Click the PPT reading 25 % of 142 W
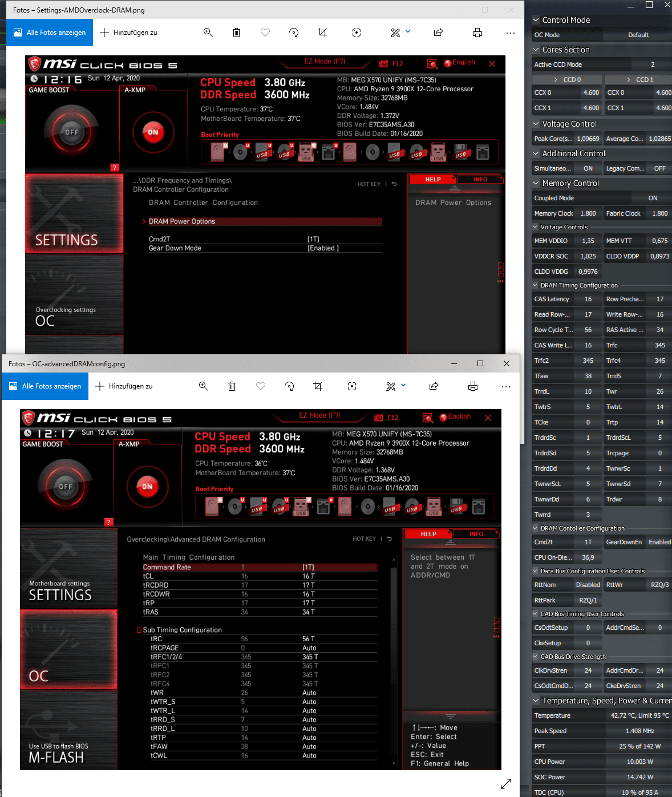This screenshot has height=797, width=672. (639, 746)
